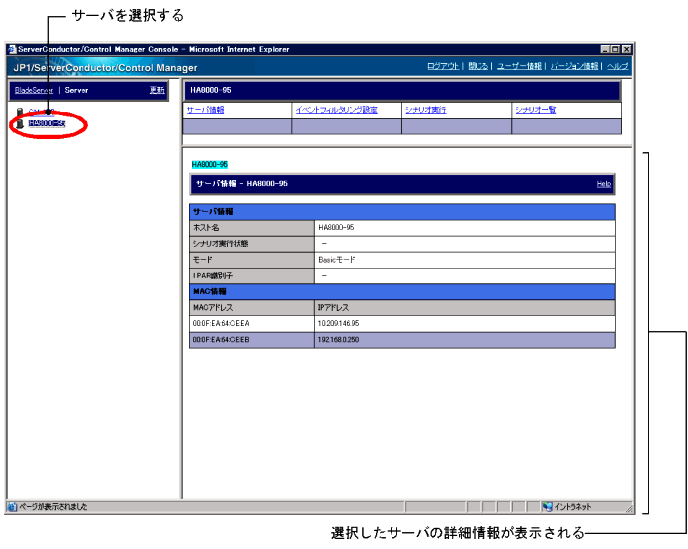Click the IPアドレス column header
Viewport: 688px width, 549px height.
click(465, 308)
